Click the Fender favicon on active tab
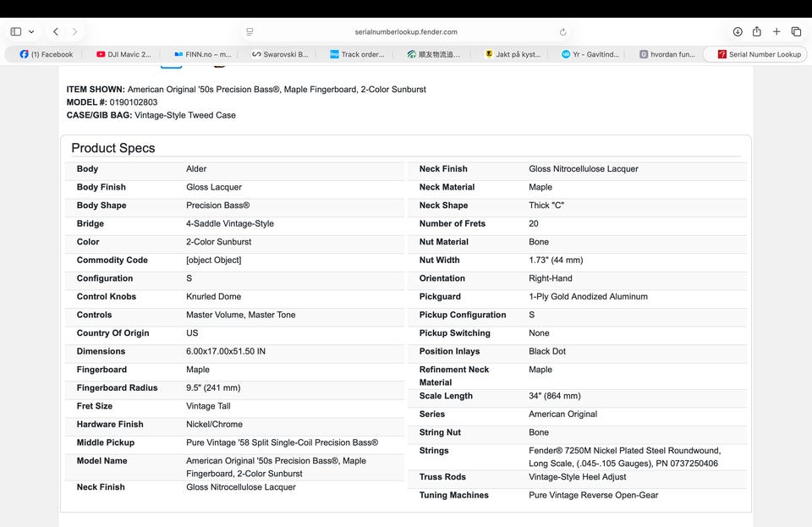Screen dimensions: 812x527 721,54
